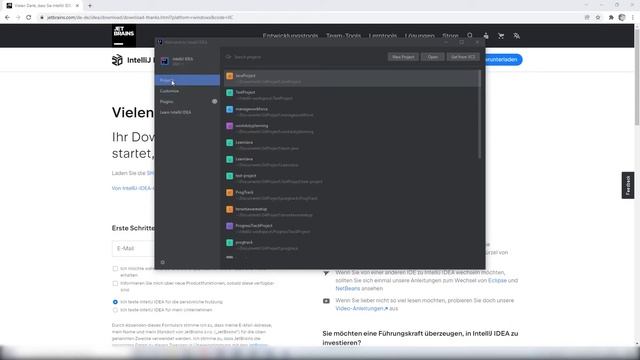The image size is (640, 360).
Task: Bookmark this page with the star icon
Action: pyautogui.click(x=598, y=18)
